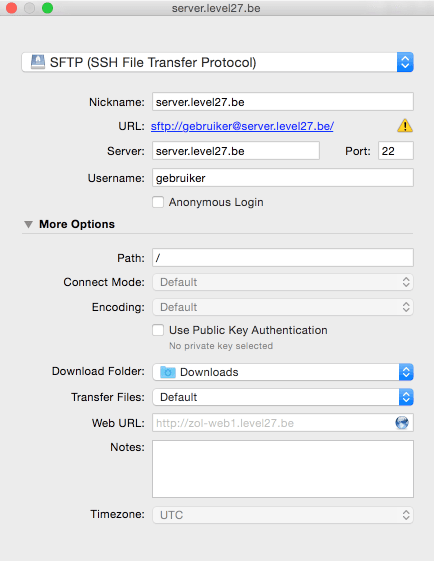Open the Transfer Files dropdown
Screen dimensions: 434x561
[x=283, y=397]
